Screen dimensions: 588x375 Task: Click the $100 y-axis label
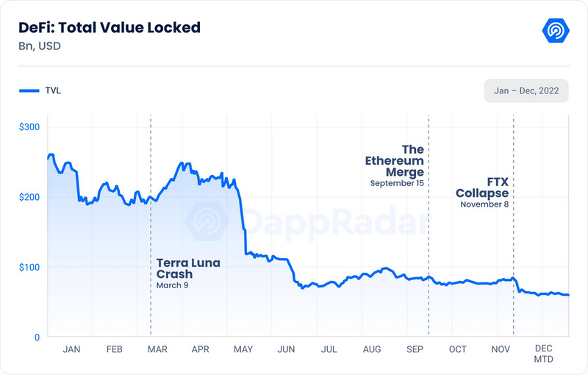point(29,267)
